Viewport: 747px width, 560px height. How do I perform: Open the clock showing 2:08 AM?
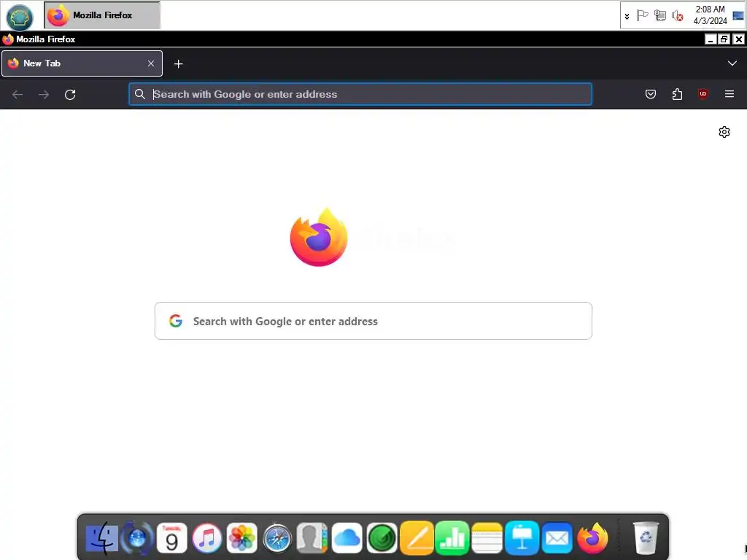(710, 15)
